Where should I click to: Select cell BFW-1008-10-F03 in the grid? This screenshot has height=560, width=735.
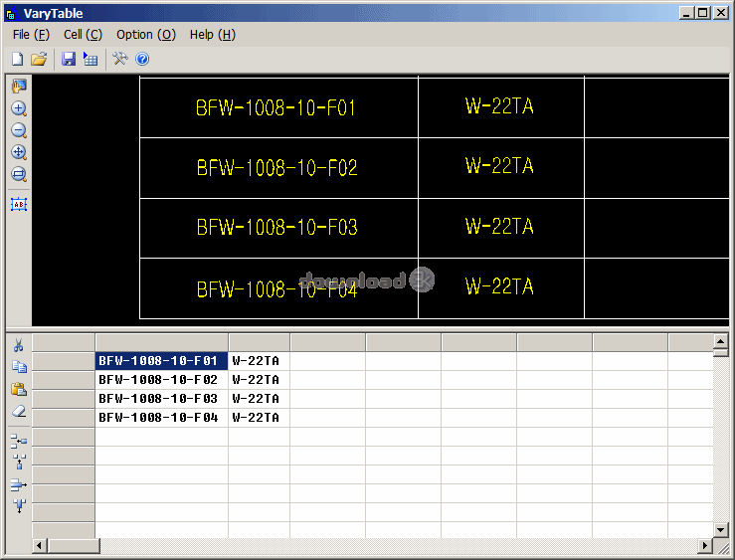160,399
